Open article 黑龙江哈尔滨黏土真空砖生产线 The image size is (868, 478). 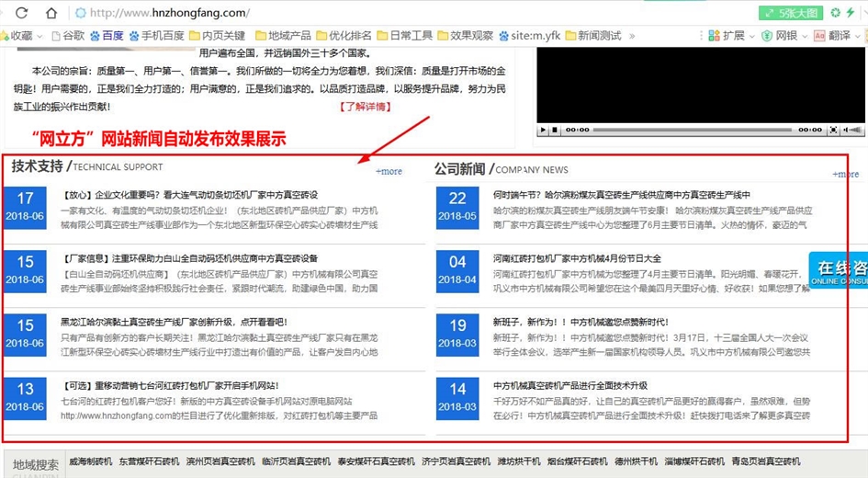[174, 322]
